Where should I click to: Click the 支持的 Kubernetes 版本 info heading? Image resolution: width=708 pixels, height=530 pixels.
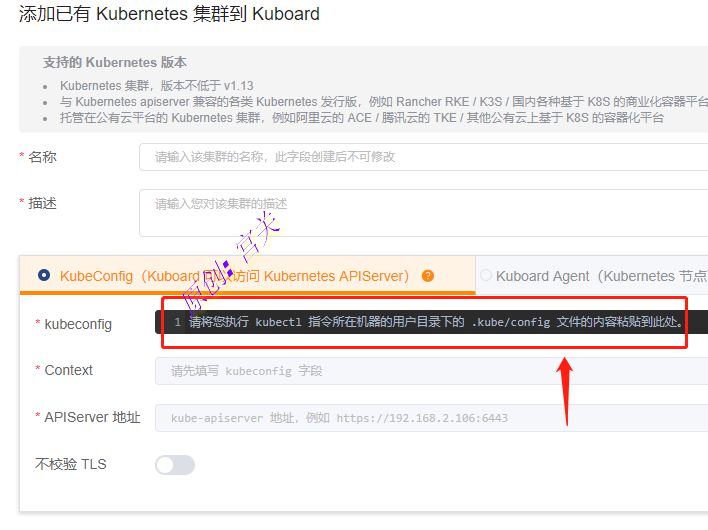pos(115,62)
